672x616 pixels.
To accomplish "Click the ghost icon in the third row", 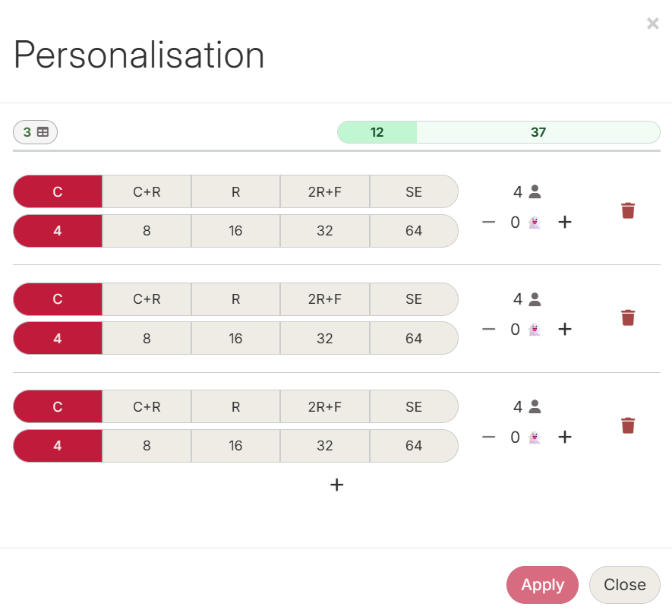I will (534, 437).
